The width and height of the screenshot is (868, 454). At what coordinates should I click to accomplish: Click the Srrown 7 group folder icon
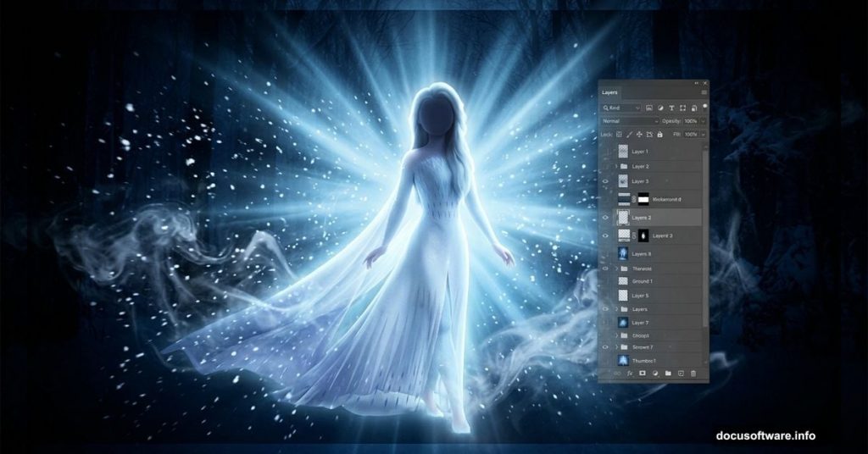coord(624,347)
